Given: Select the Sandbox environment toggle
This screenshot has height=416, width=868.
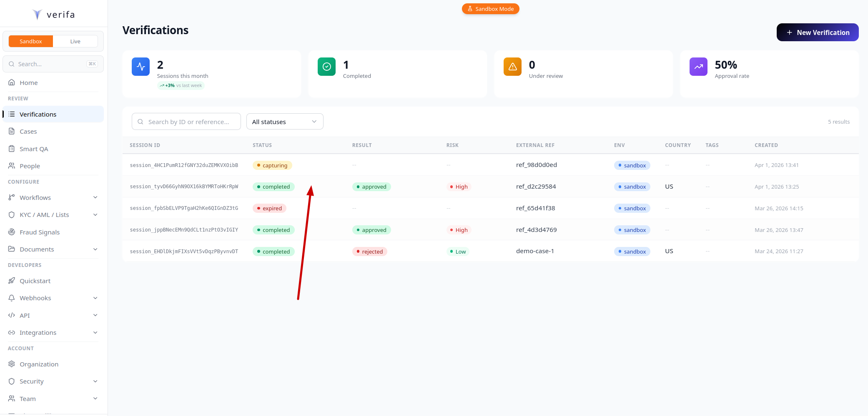Looking at the screenshot, I should (31, 41).
